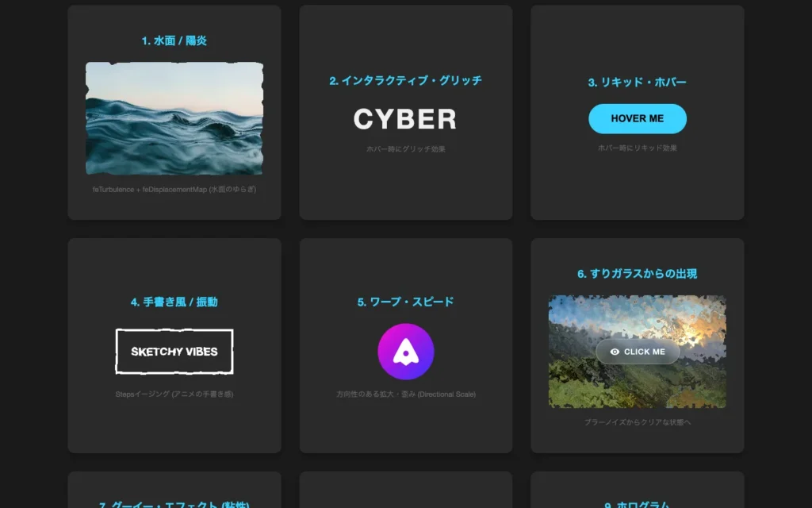
Task: Click the Directional Scale caption text
Action: 405,394
